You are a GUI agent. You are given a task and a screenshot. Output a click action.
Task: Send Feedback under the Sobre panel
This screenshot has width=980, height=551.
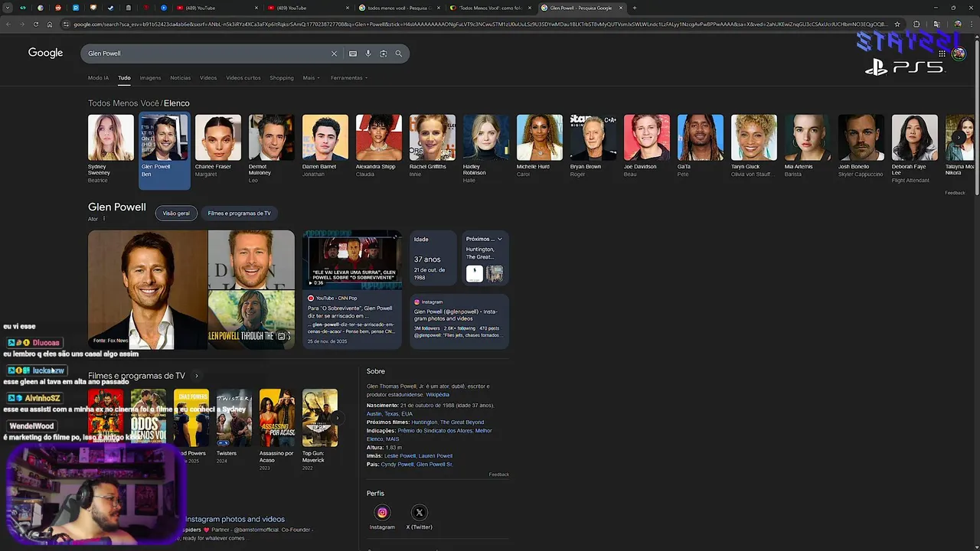click(x=499, y=474)
